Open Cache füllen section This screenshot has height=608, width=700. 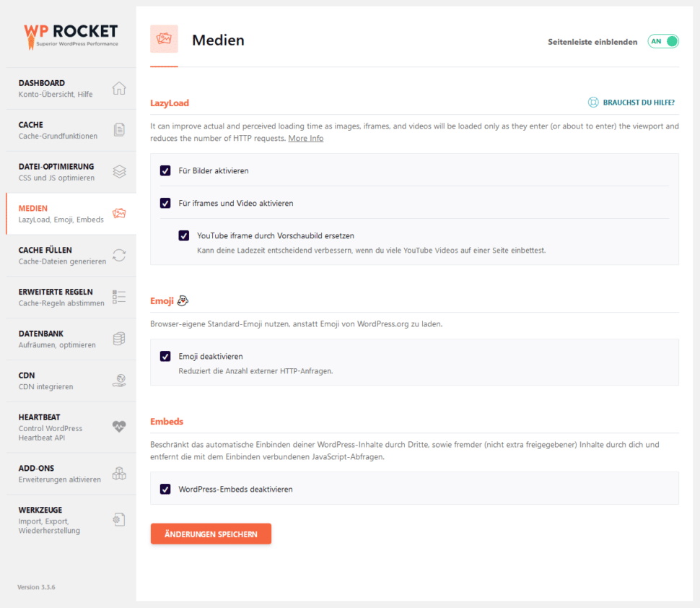(x=71, y=256)
